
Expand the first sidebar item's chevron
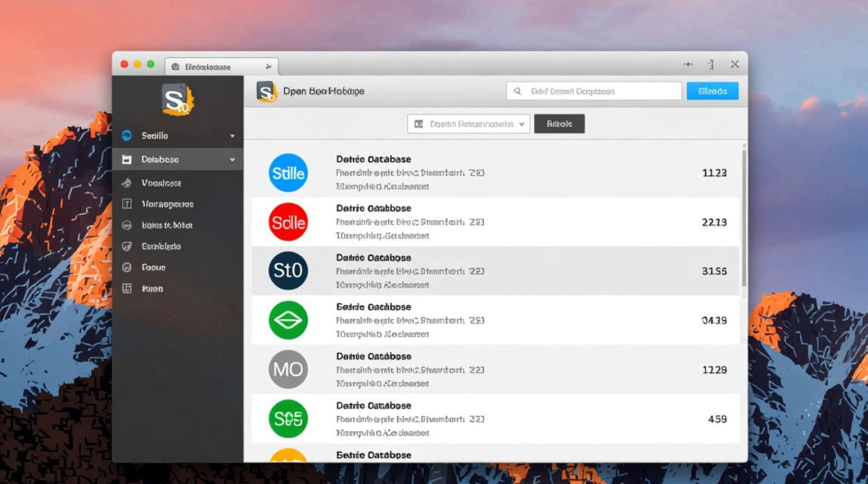tap(232, 136)
